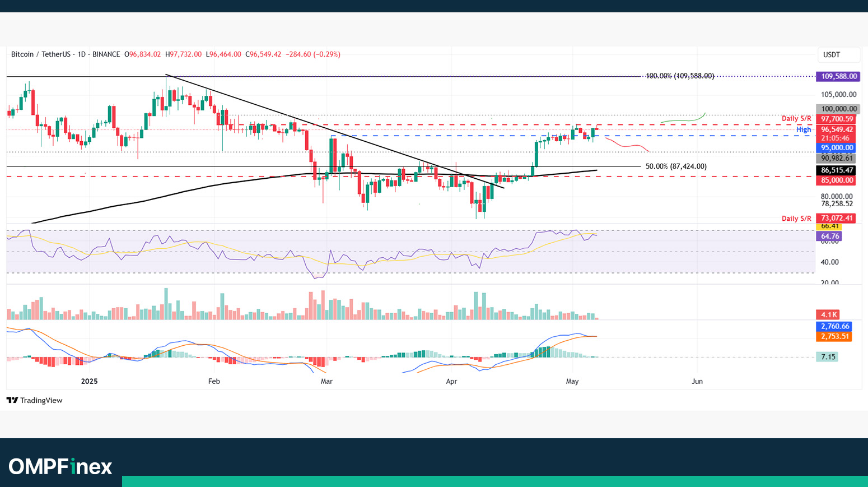Click the high value H97,732.00
The height and width of the screenshot is (487, 868).
[x=183, y=54]
